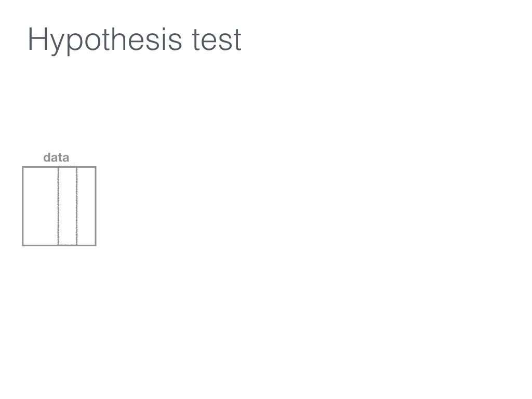Click the right border of the data box
The image size is (532, 399).
pos(96,206)
